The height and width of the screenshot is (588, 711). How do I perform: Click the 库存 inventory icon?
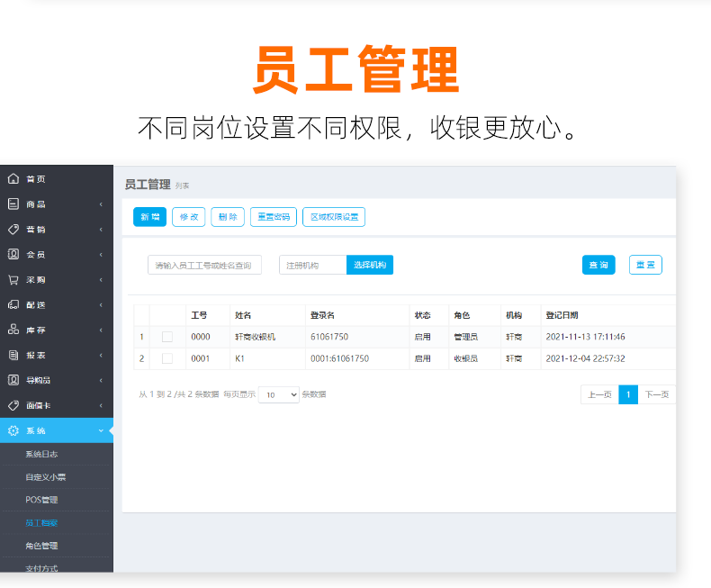(13, 330)
